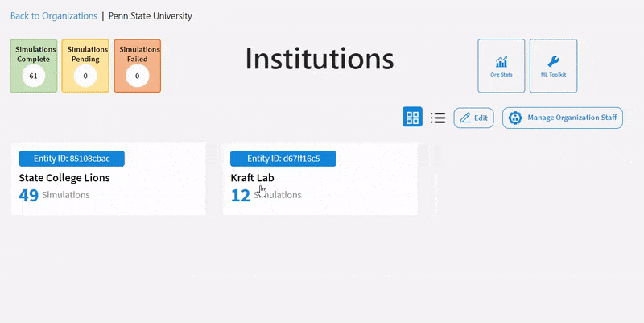The width and height of the screenshot is (644, 323).
Task: Click Entity ID 85108cbac badge
Action: pos(72,159)
